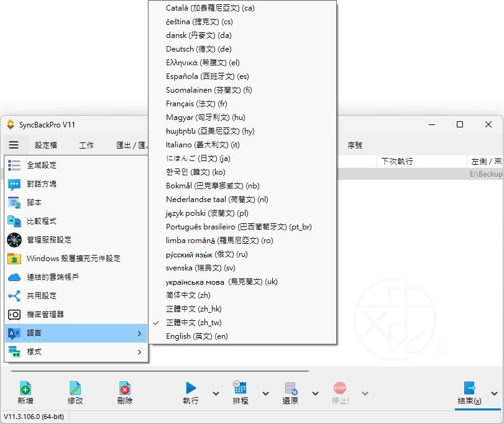
Task: Open 連結的雲端帳戶 menu entry
Action: click(53, 277)
